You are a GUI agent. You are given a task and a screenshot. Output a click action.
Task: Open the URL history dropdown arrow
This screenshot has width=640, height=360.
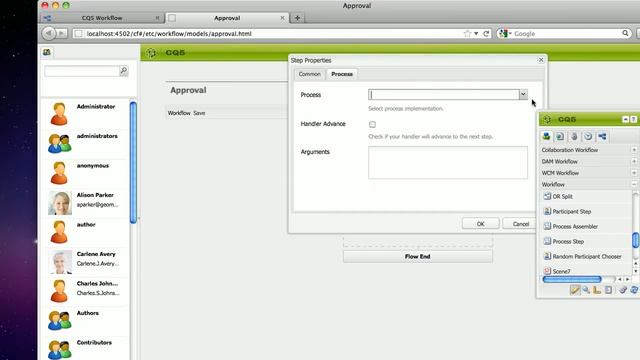[x=476, y=33]
